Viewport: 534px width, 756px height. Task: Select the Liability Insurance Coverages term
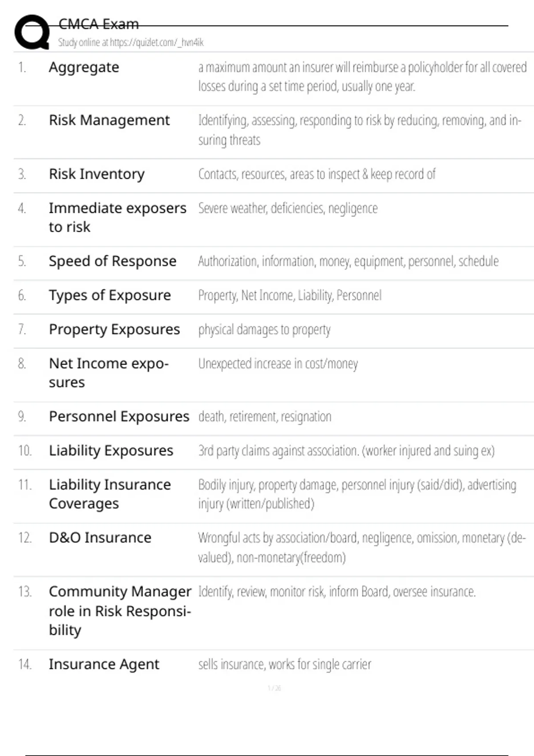[109, 494]
